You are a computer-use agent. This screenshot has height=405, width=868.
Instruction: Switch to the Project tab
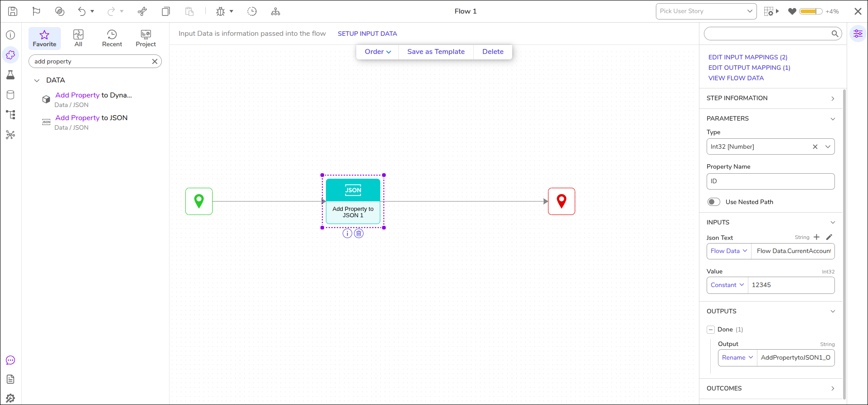145,39
